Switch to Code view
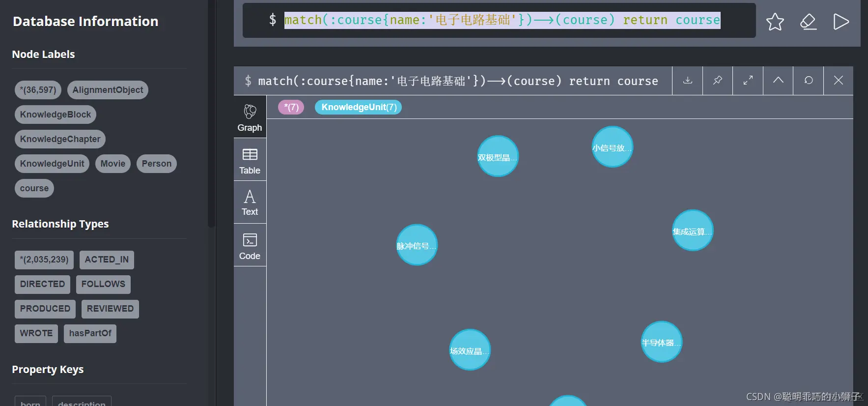 [250, 245]
